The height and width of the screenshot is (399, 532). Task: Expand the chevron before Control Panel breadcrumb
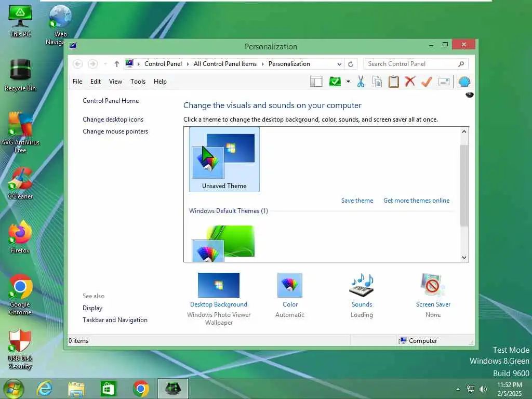point(138,64)
